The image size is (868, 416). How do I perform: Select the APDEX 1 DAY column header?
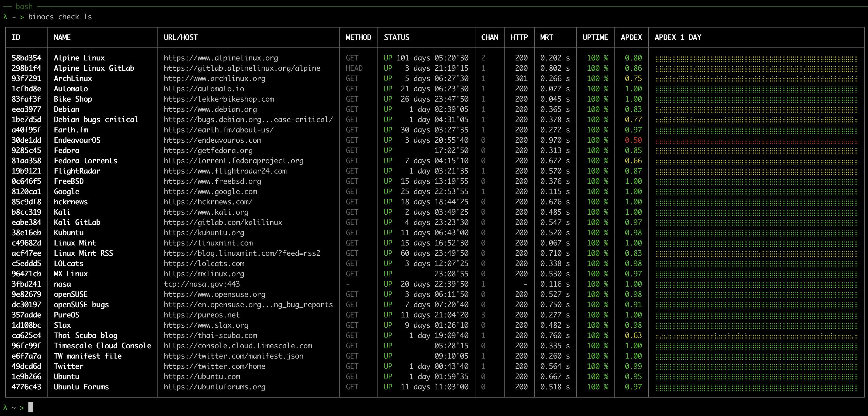coord(678,37)
